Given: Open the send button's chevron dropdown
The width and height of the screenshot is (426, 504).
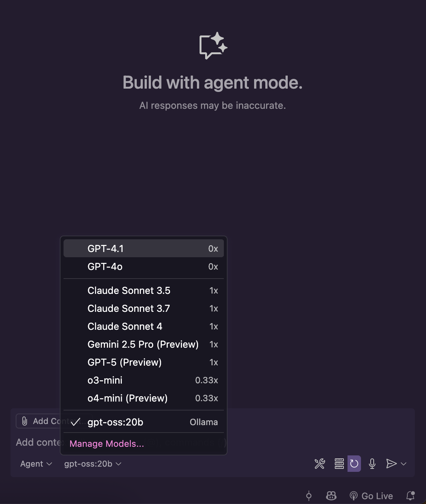Looking at the screenshot, I should click(404, 464).
